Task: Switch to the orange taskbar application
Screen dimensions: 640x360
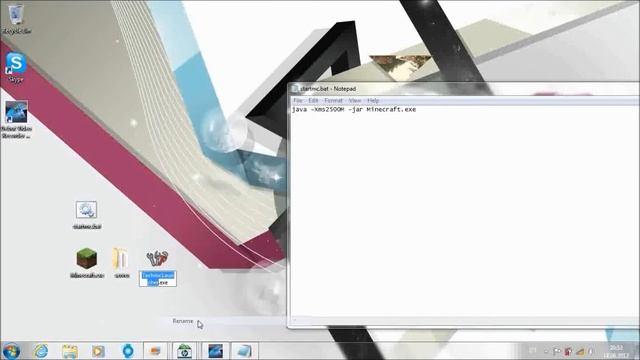Action: click(x=156, y=351)
